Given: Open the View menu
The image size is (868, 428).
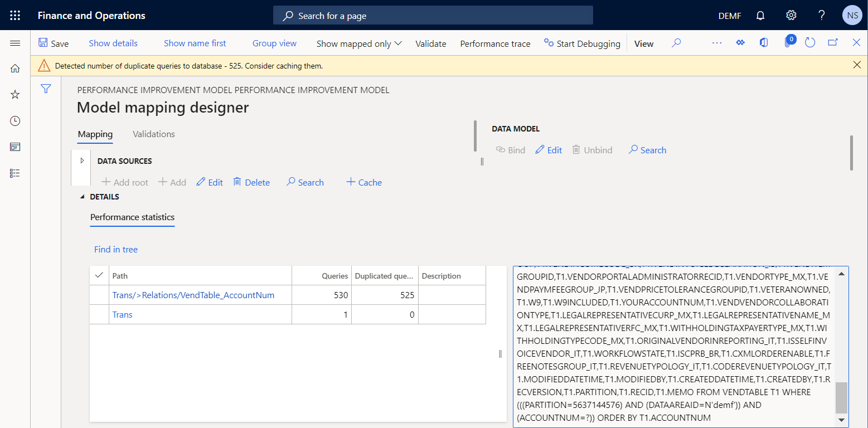Looking at the screenshot, I should pyautogui.click(x=644, y=43).
